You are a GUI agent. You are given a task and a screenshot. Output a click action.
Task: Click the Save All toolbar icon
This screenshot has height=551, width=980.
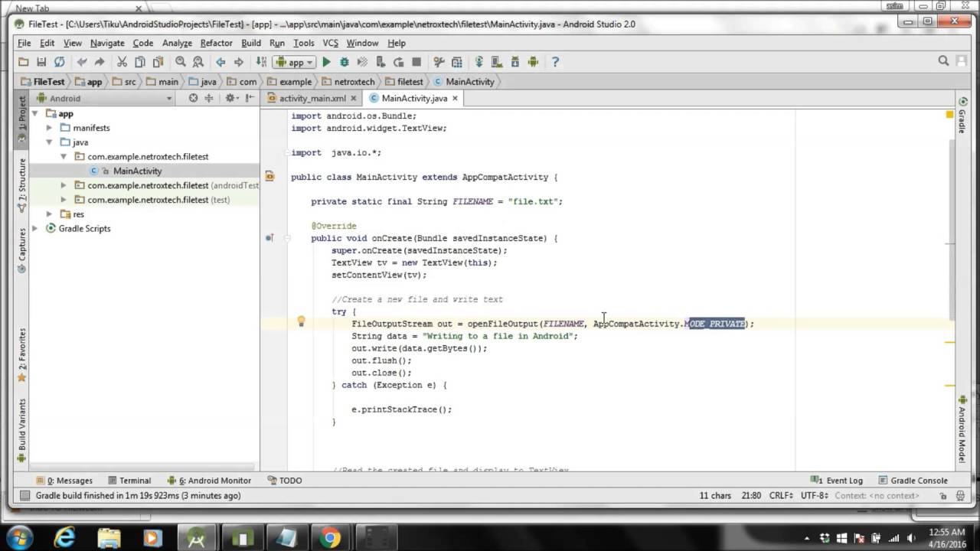tap(41, 62)
